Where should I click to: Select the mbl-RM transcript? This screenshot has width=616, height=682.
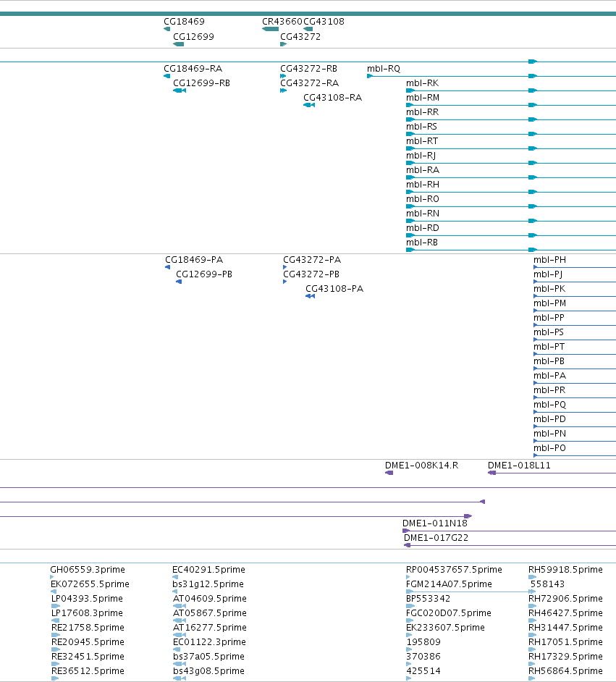423,98
